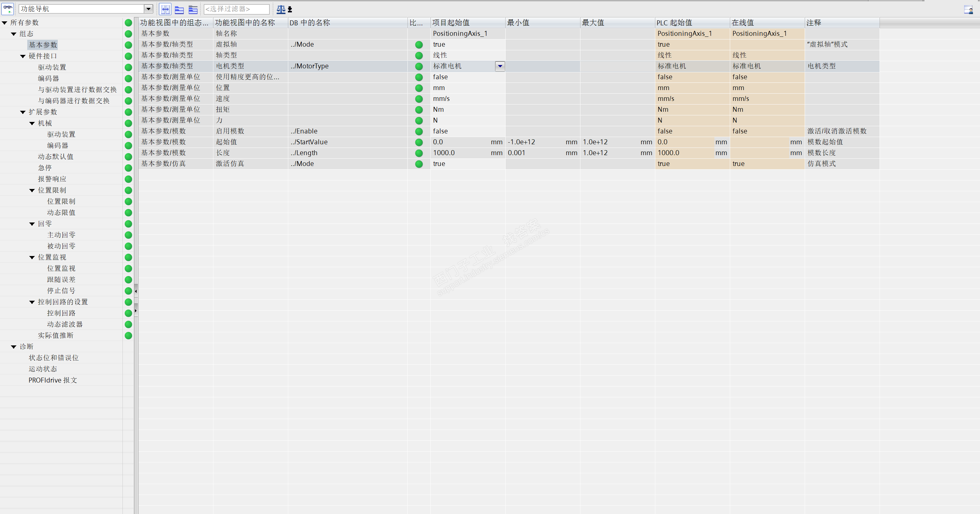980x514 pixels.
Task: Click the expand all rows folder icon
Action: coord(193,9)
